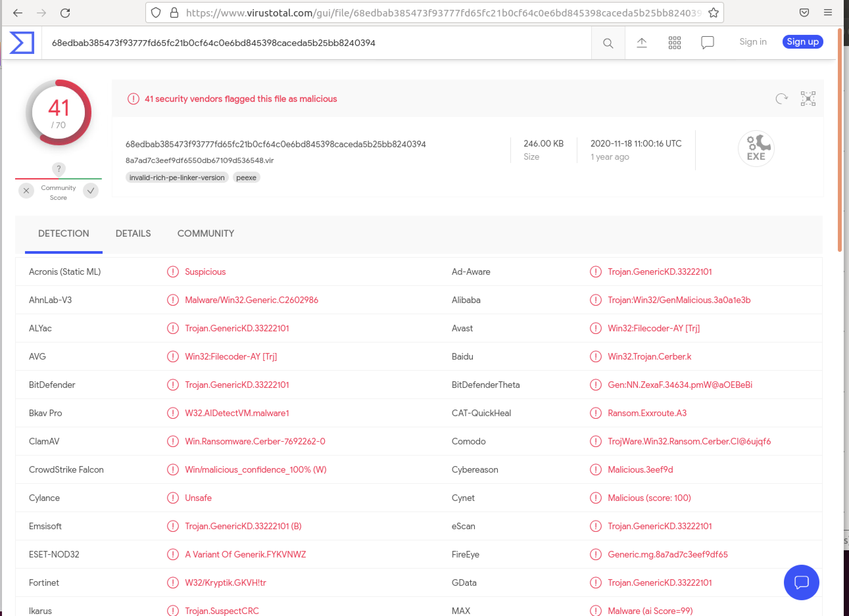The image size is (849, 616).
Task: Select the DETECTION tab
Action: click(x=63, y=233)
